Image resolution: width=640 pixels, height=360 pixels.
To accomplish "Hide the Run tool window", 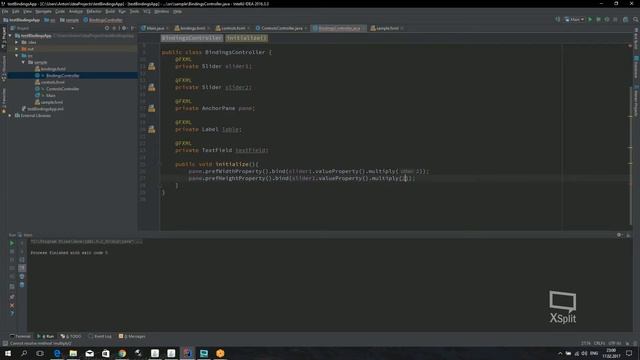I will pyautogui.click(x=628, y=235).
